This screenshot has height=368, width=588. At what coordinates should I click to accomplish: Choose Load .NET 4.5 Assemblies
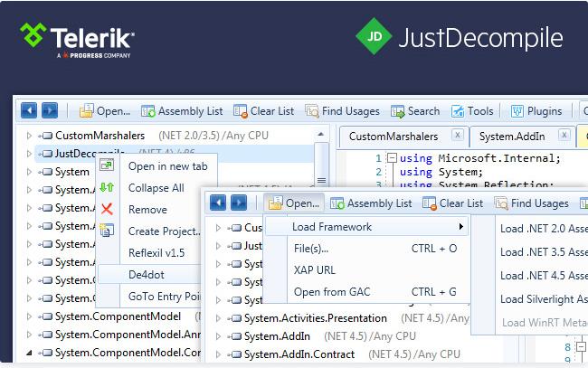pyautogui.click(x=544, y=276)
